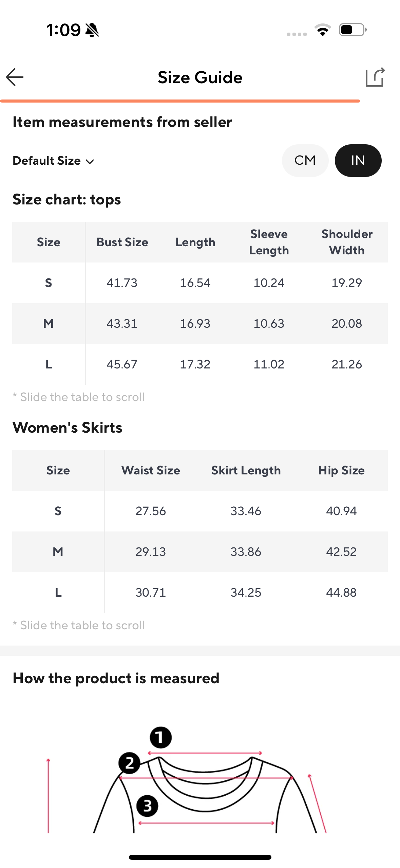Tap the back arrow icon
This screenshot has height=868, width=400.
15,77
